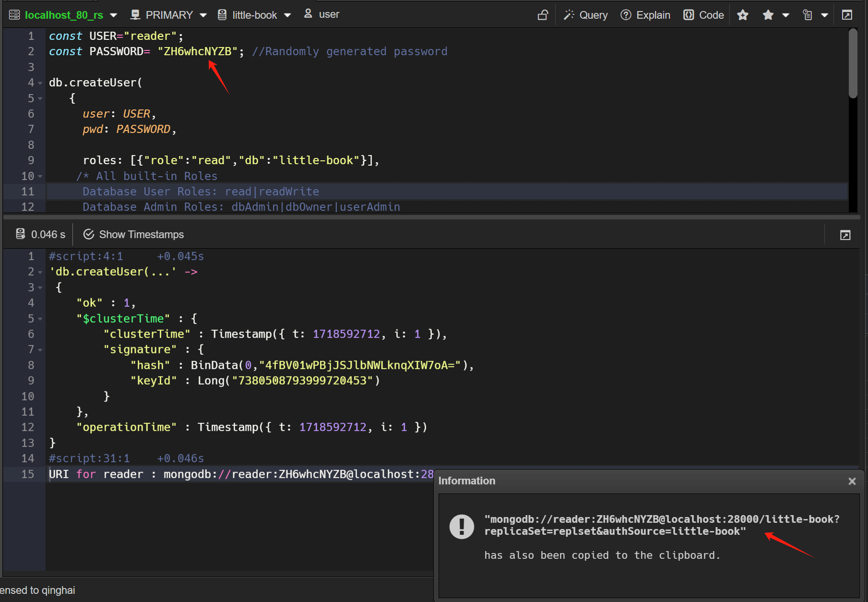
Task: Click the roles line in editor
Action: [x=231, y=160]
